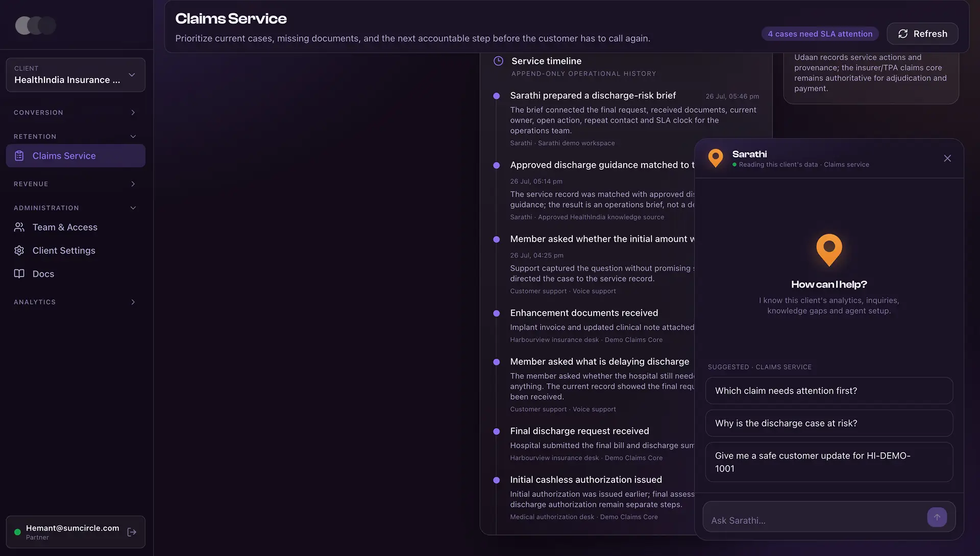Expand the Revenue sidebar section
Image resolution: width=980 pixels, height=556 pixels.
pyautogui.click(x=76, y=184)
